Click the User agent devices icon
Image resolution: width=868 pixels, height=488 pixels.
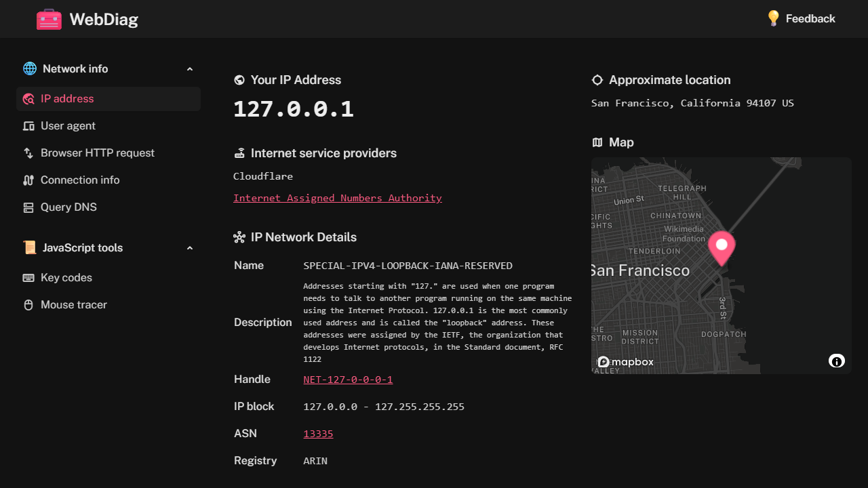tap(28, 126)
